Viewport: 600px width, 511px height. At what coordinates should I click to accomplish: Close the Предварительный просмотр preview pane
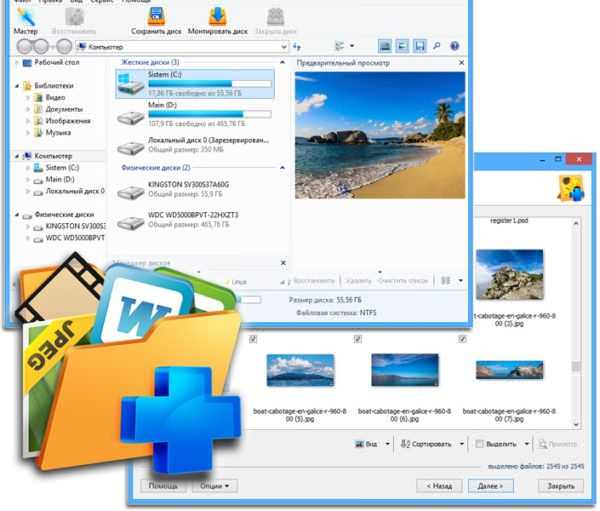461,62
